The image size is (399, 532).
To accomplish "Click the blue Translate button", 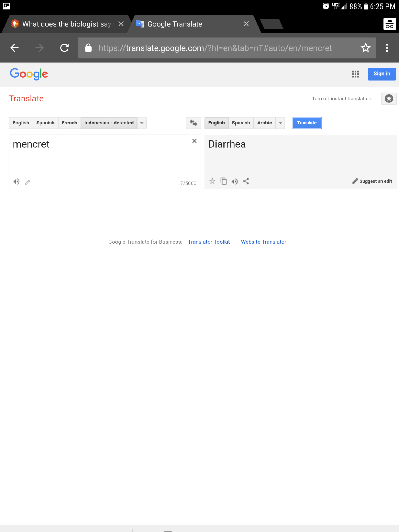I will pyautogui.click(x=307, y=123).
